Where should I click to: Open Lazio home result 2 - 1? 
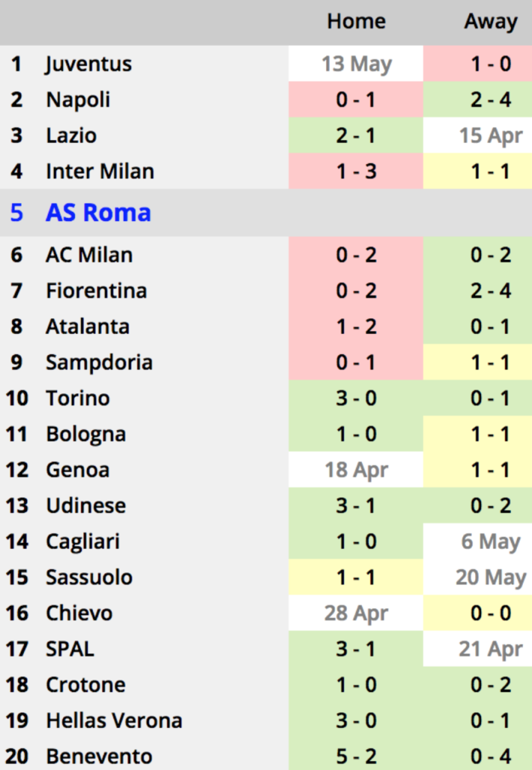point(356,135)
